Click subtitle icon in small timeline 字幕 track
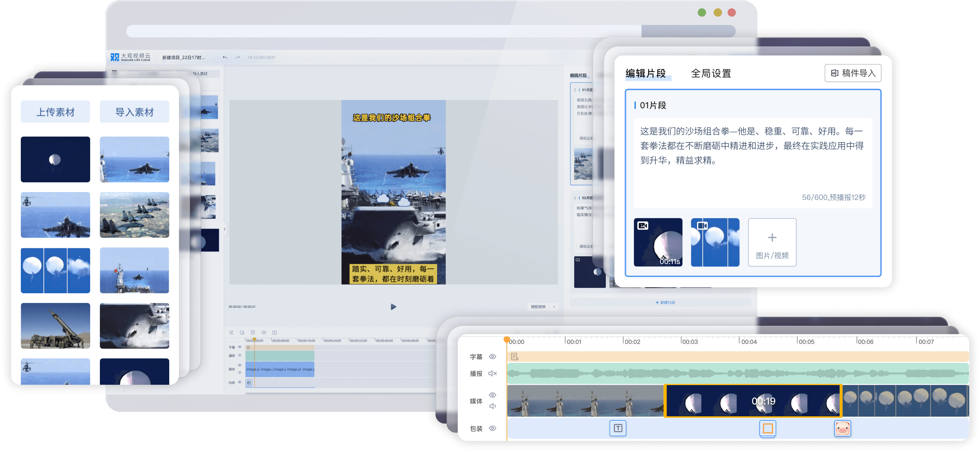 click(248, 347)
